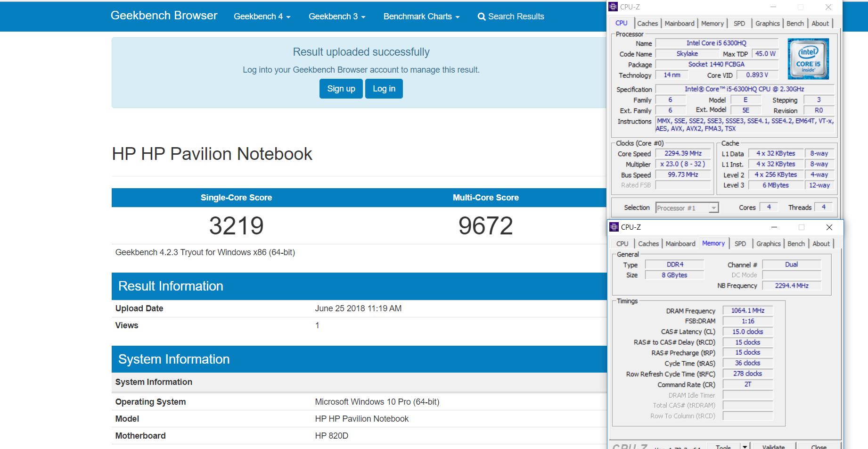
Task: Click the CPU-Z app icon in the processor window's title bar
Action: 613,7
